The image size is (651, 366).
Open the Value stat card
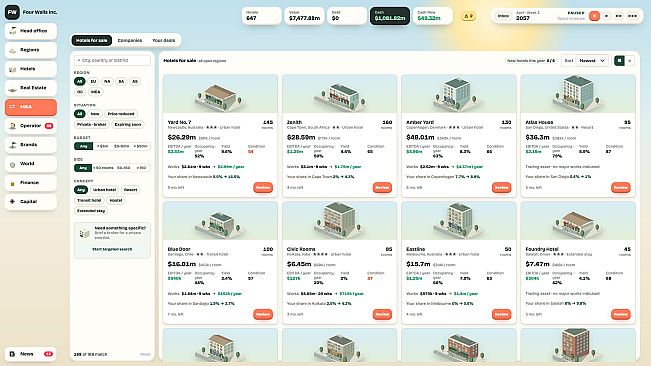coord(304,16)
